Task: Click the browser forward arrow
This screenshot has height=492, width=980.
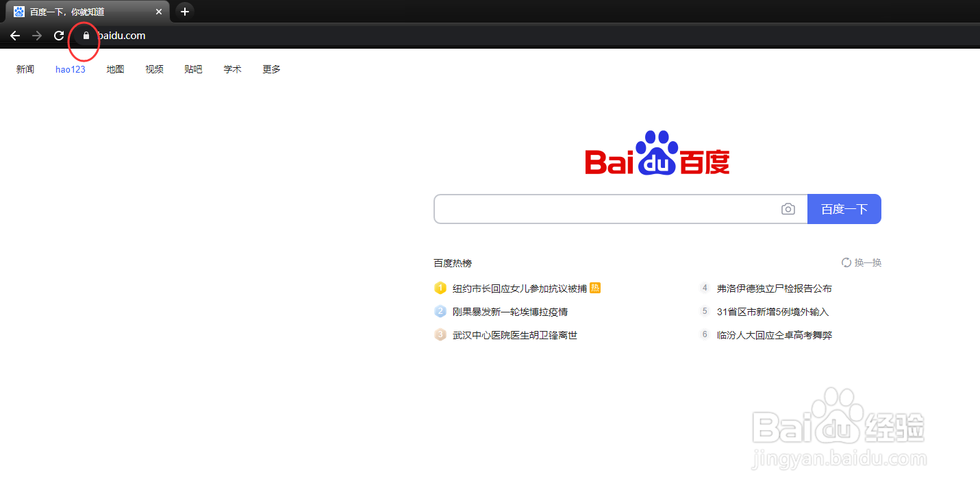Action: pyautogui.click(x=37, y=36)
